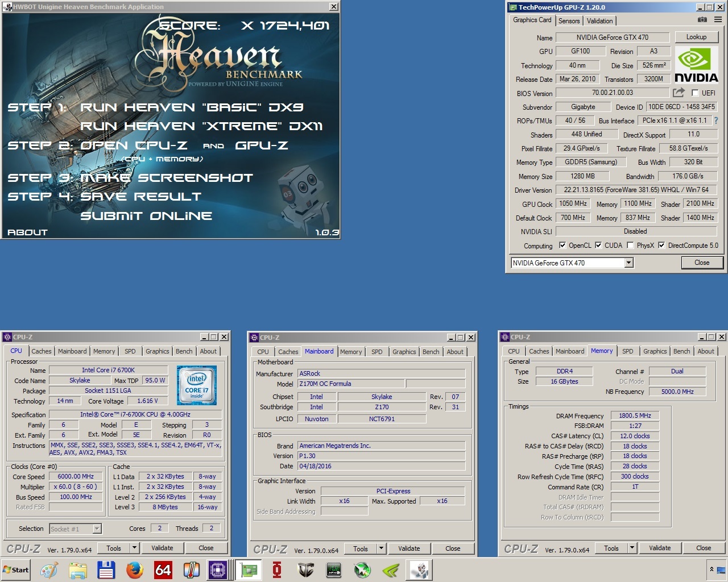Click the green monitor chip taskbar icon
The image size is (728, 582).
pos(334,570)
